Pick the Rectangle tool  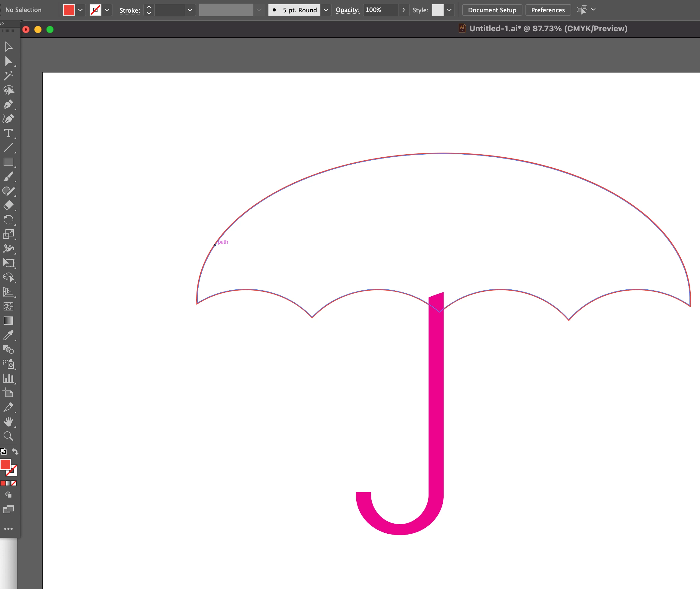click(8, 162)
